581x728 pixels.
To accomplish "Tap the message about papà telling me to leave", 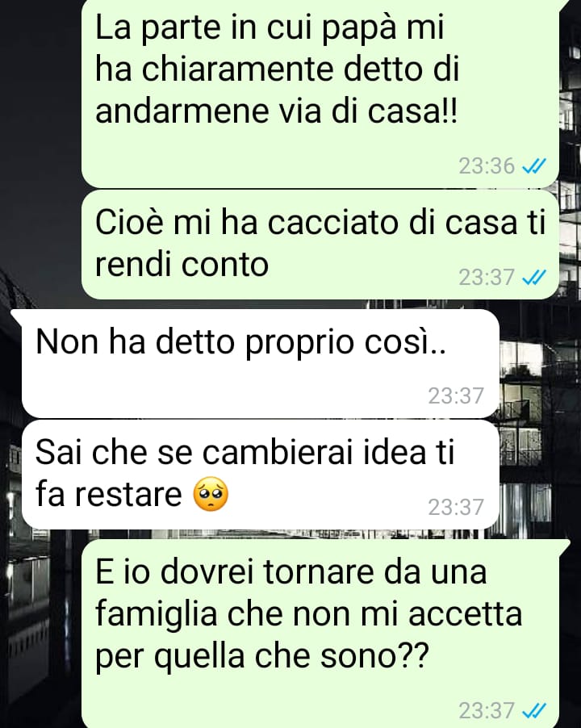I will 320,93.
